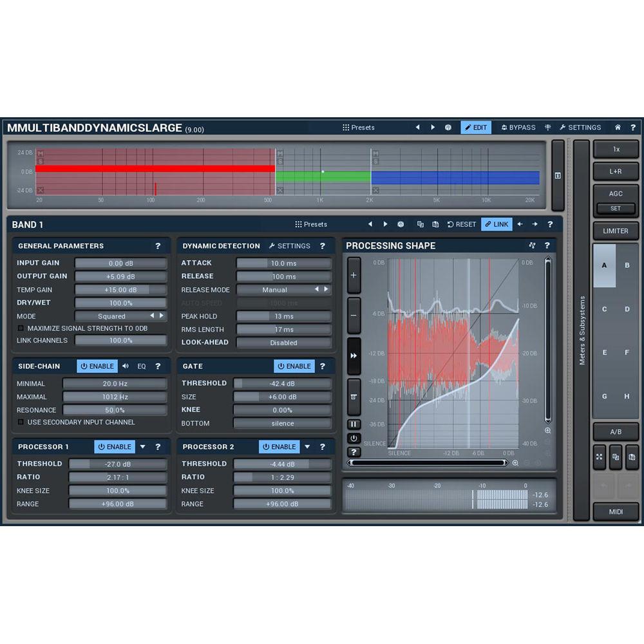Pause the Processing Shape analyzer display
This screenshot has height=644, width=644.
[x=354, y=424]
